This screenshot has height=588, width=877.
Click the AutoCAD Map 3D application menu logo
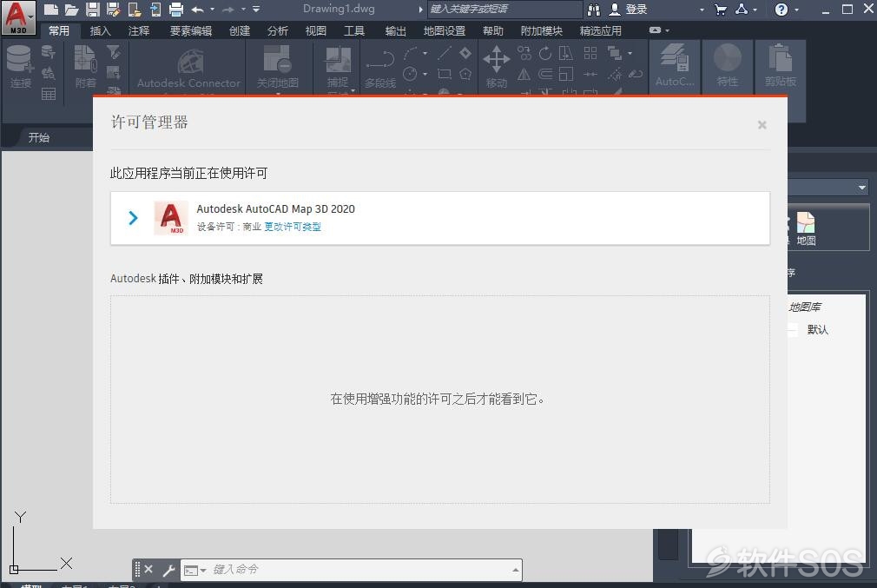coord(18,17)
